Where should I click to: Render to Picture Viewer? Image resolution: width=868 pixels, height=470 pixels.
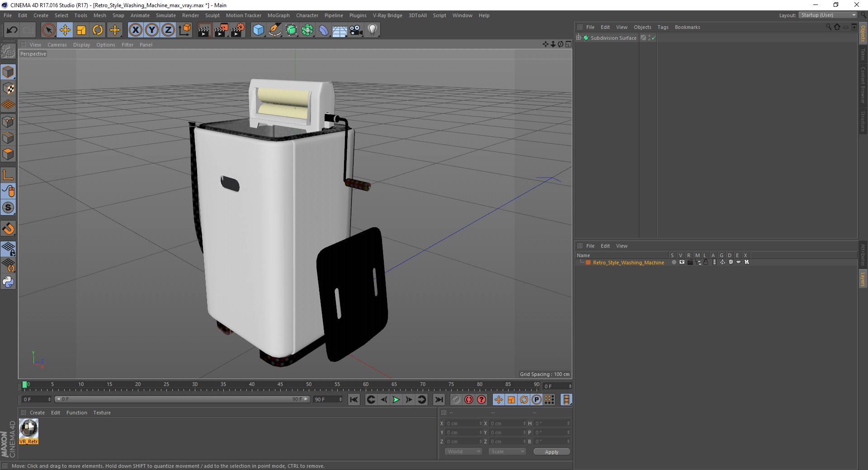tap(221, 30)
